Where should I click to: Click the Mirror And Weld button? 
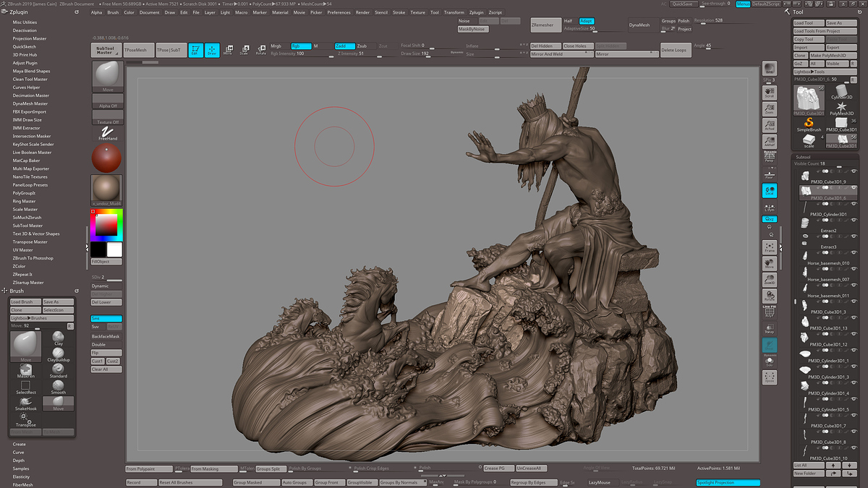(561, 54)
